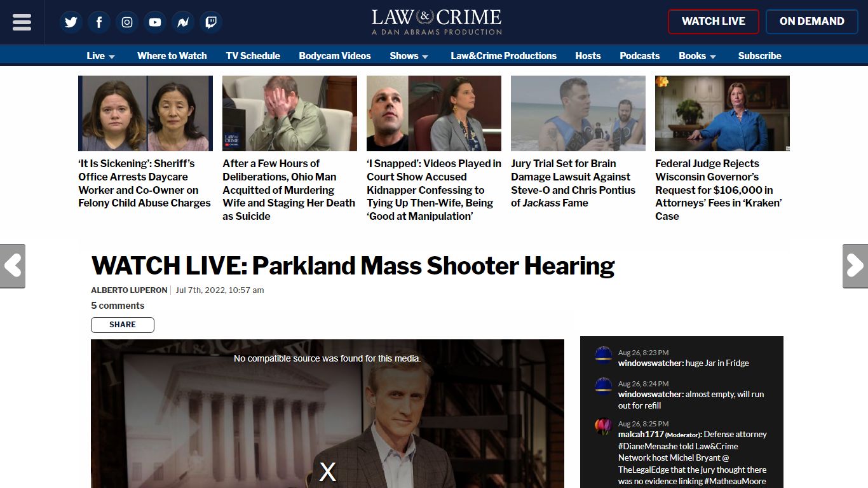
Task: Open TV Schedule menu item
Action: pos(253,56)
